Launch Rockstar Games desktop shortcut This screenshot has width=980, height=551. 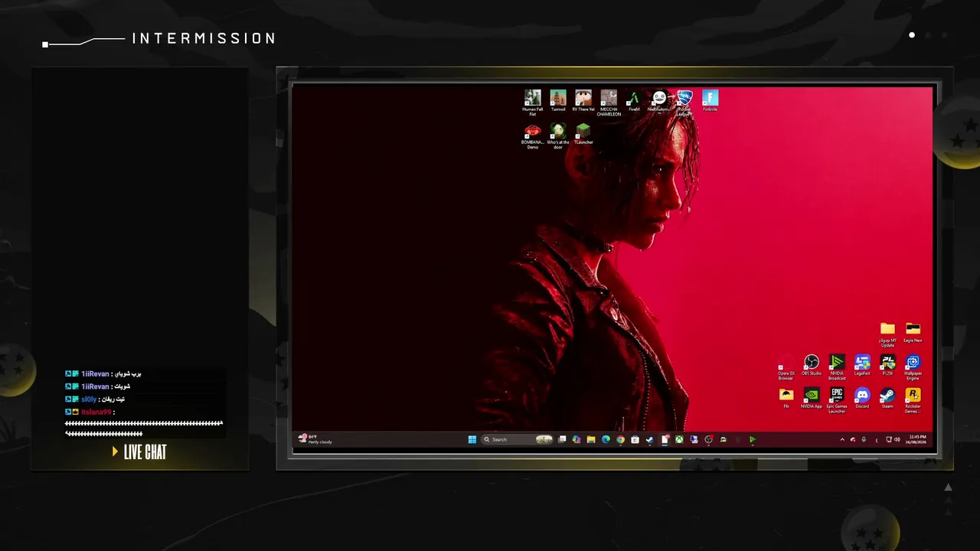pyautogui.click(x=913, y=400)
